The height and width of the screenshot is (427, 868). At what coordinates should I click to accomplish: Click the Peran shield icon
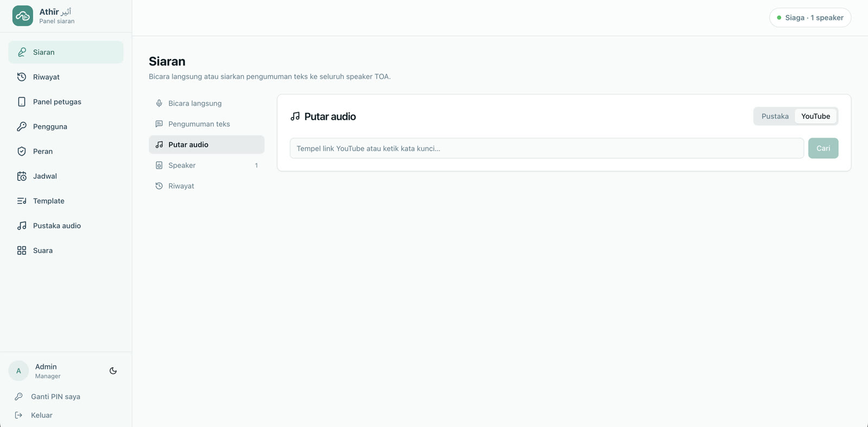click(22, 151)
